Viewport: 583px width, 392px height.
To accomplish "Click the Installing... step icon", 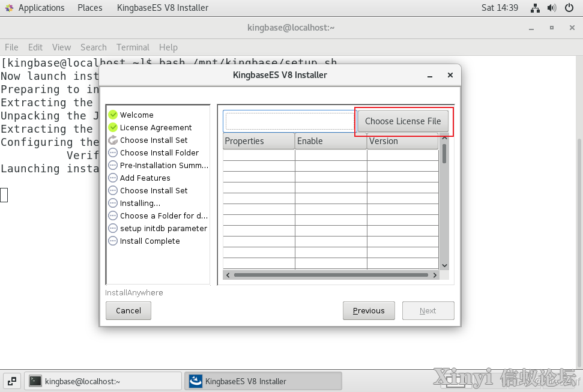I will point(113,203).
